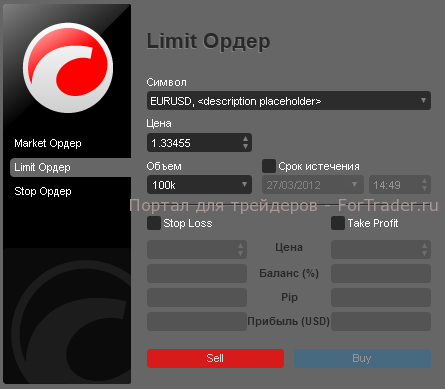The image size is (445, 389).
Task: Click the Take Profit Pip field
Action: [381, 297]
